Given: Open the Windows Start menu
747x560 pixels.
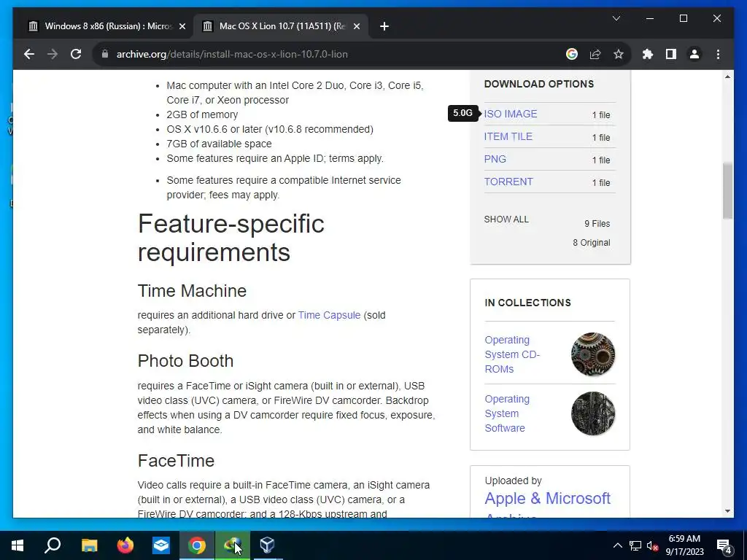Looking at the screenshot, I should coord(18,545).
